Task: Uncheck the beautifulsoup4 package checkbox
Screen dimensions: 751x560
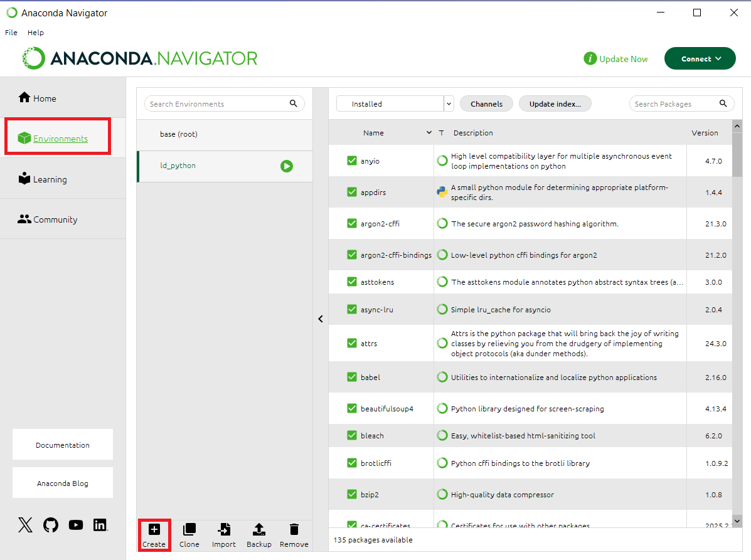Action: pos(352,408)
